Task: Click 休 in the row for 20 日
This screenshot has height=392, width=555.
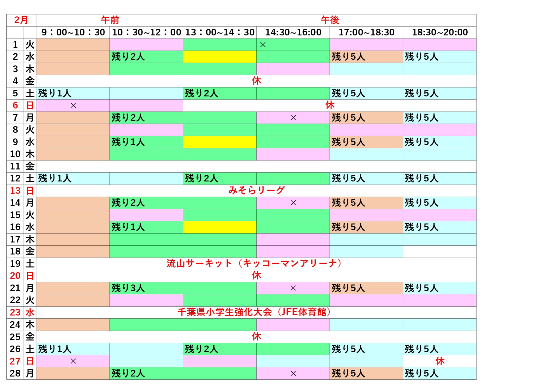Action: click(256, 276)
